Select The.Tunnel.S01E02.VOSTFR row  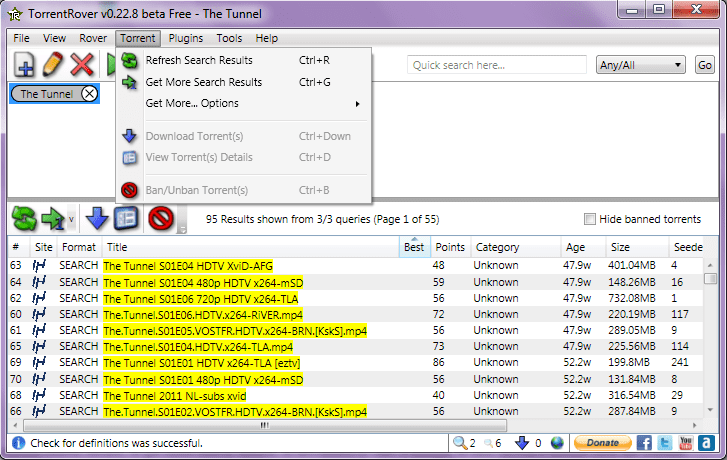point(355,411)
